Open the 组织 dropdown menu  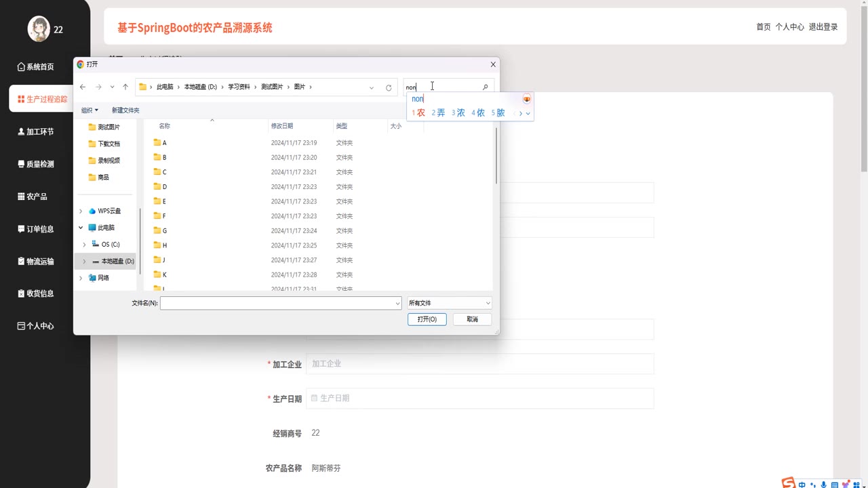pos(90,110)
